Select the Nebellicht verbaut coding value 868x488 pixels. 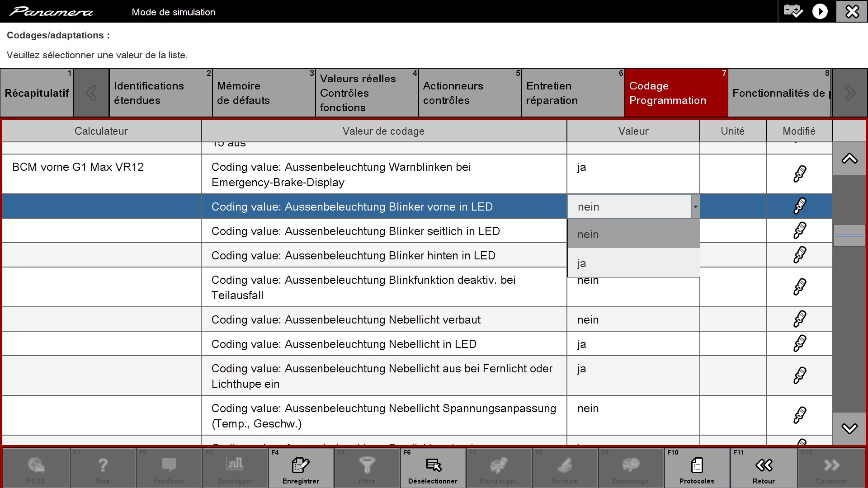pyautogui.click(x=383, y=319)
